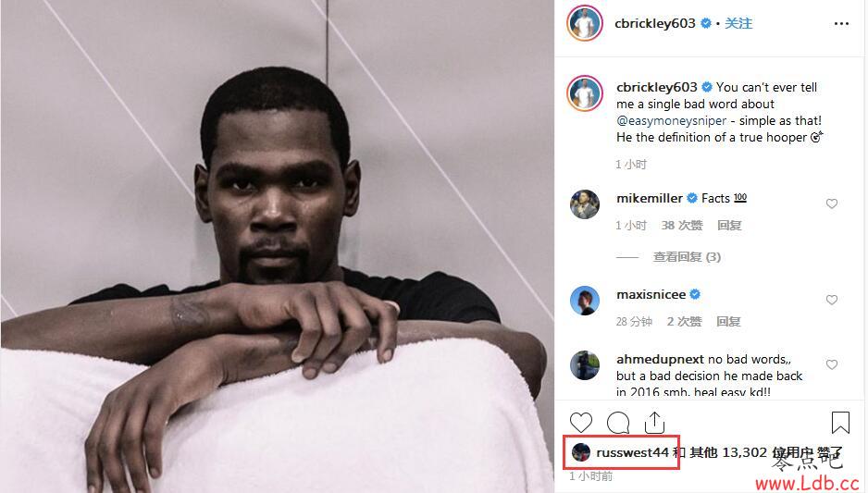This screenshot has height=493, width=868.
Task: Open cbrickley603 profile picture in header
Action: tap(585, 23)
